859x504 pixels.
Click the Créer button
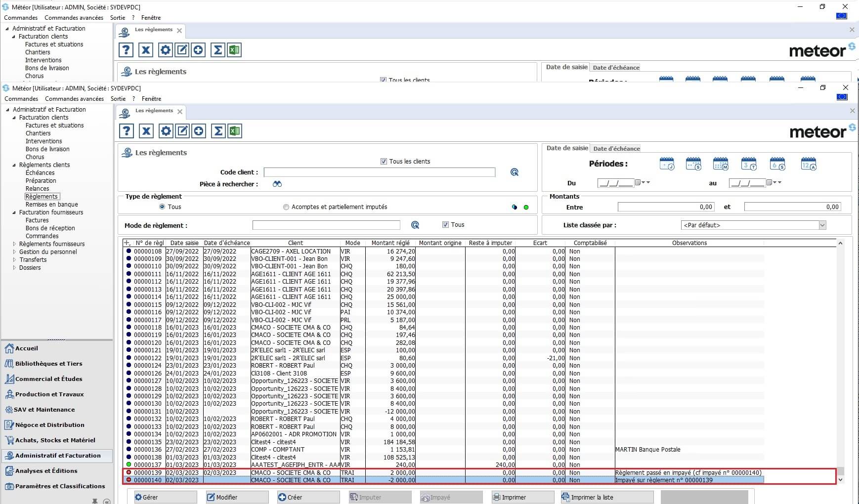(x=308, y=497)
